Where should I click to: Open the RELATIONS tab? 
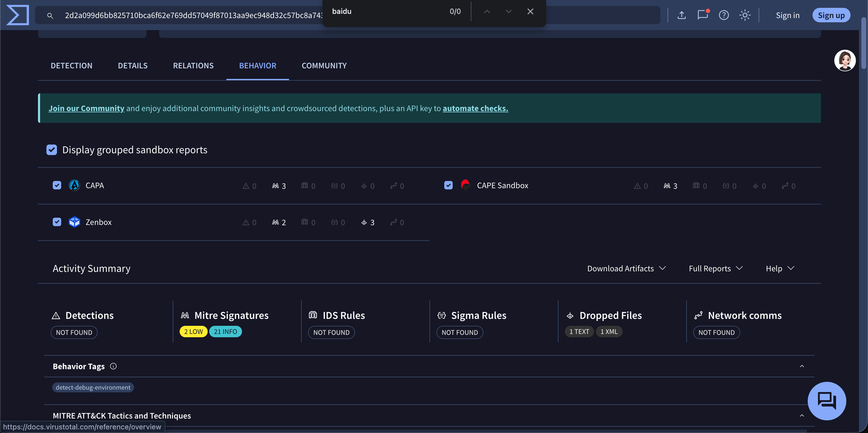pos(193,66)
